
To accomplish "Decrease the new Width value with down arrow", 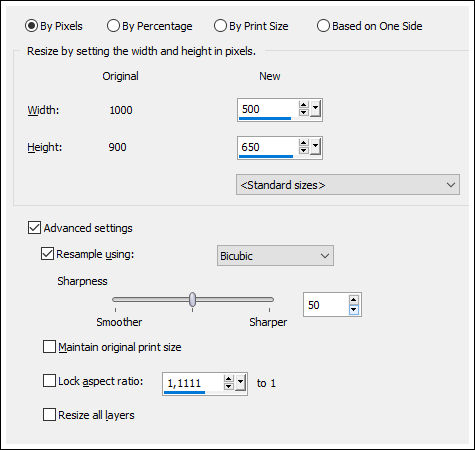I will point(303,113).
